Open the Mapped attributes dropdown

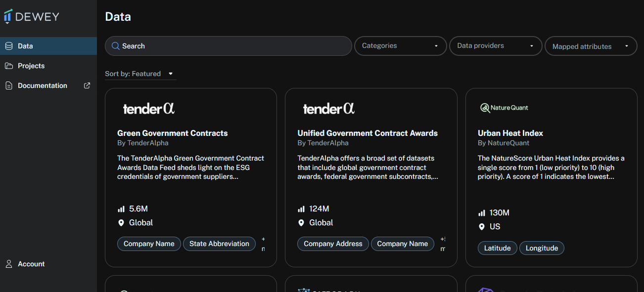591,46
